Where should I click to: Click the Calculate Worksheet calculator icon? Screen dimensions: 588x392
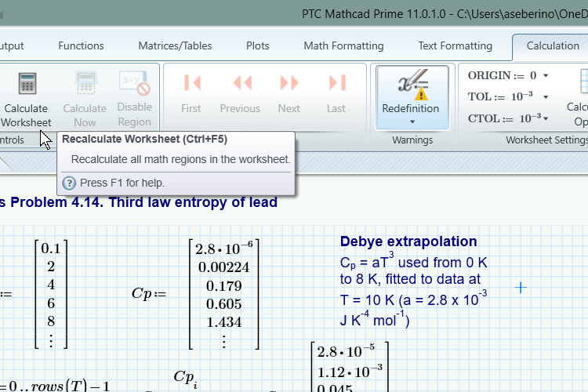[27, 83]
